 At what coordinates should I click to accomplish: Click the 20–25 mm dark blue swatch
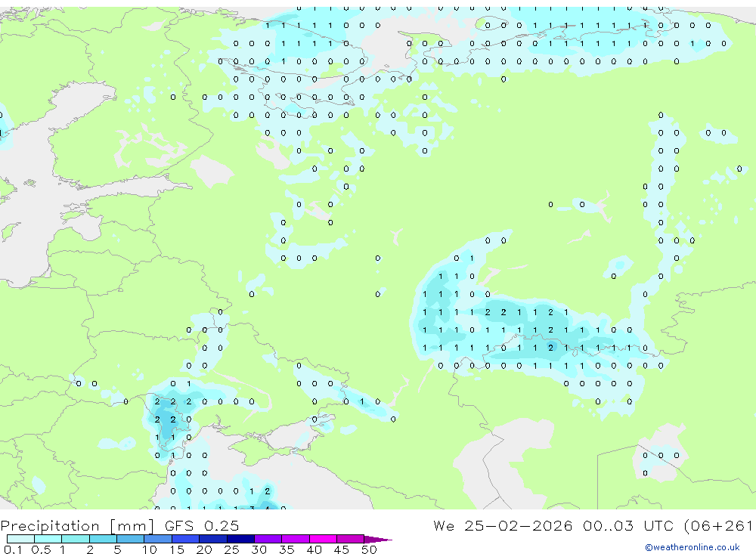point(213,539)
